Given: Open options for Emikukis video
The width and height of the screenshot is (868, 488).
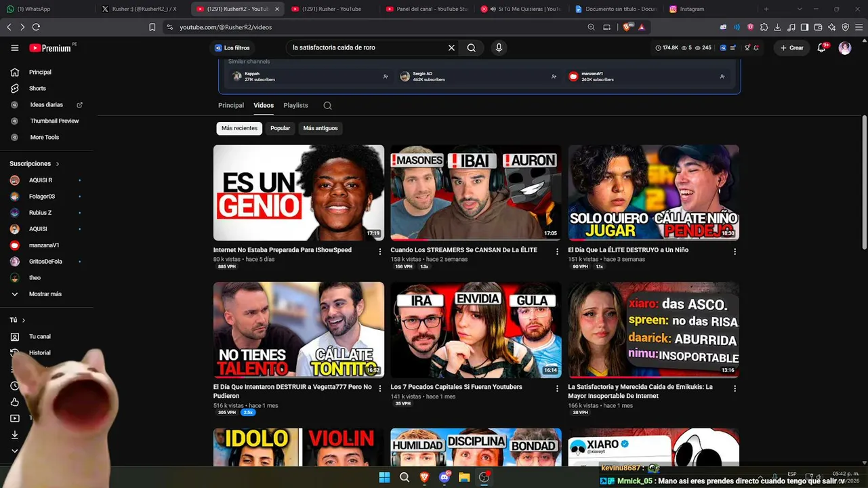Looking at the screenshot, I should (735, 388).
